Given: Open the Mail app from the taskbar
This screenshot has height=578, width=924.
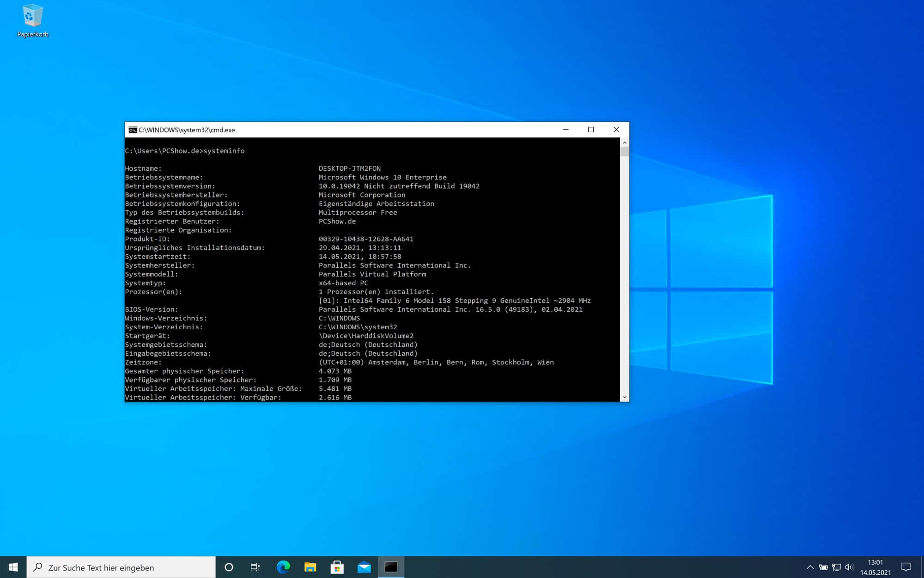Looking at the screenshot, I should point(365,567).
